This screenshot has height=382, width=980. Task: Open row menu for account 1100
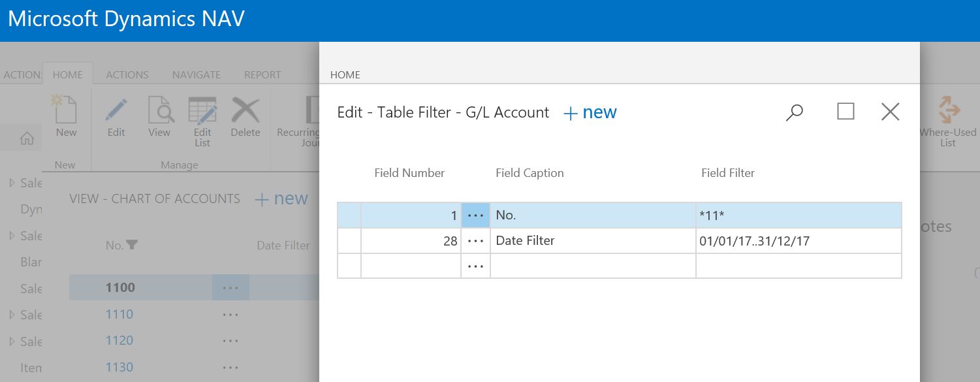tap(230, 288)
